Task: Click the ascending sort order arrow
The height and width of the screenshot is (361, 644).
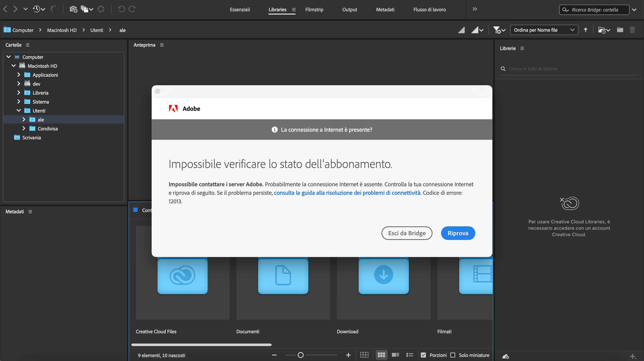Action: [x=585, y=30]
